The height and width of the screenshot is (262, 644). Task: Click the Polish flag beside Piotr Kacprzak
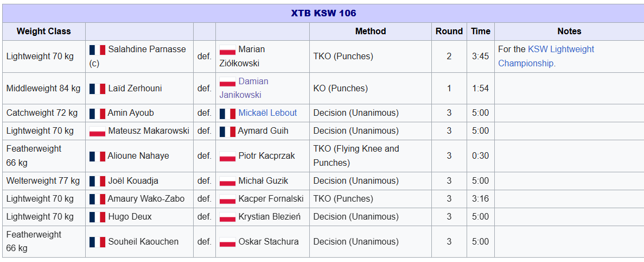click(227, 157)
